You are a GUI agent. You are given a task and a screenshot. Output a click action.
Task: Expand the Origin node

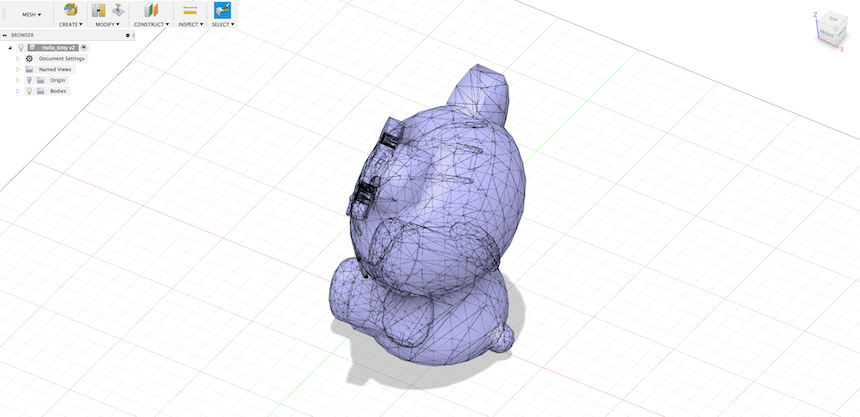(18, 80)
